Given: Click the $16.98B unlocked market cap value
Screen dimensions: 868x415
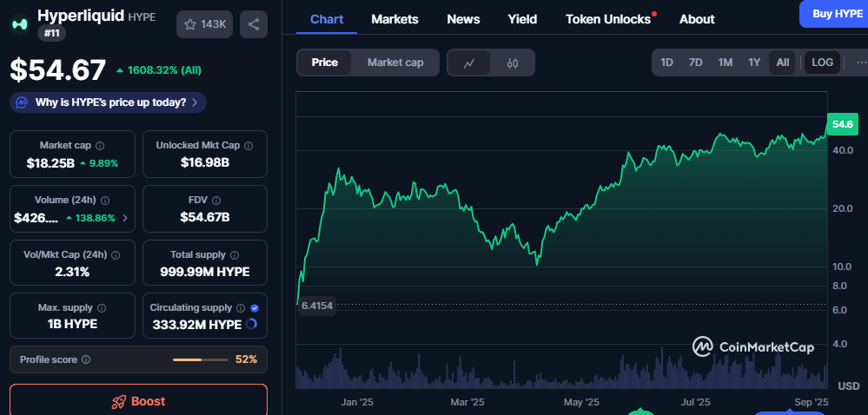Looking at the screenshot, I should 205,162.
